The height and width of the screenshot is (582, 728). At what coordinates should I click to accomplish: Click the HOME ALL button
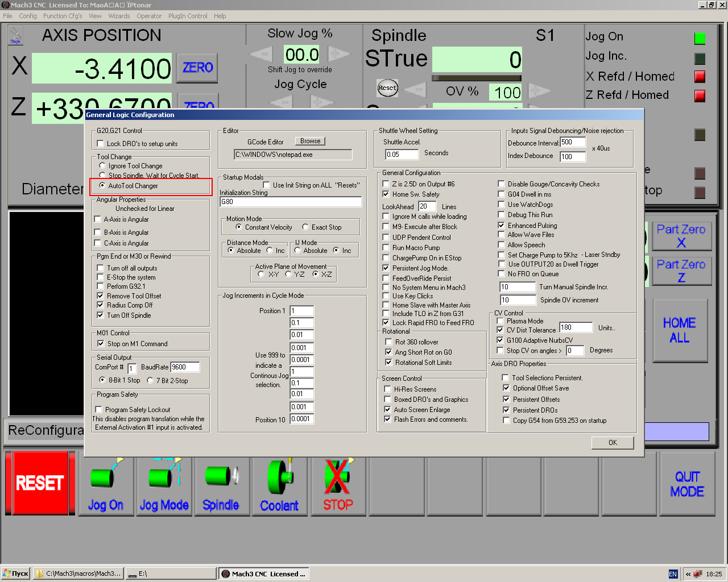[680, 330]
